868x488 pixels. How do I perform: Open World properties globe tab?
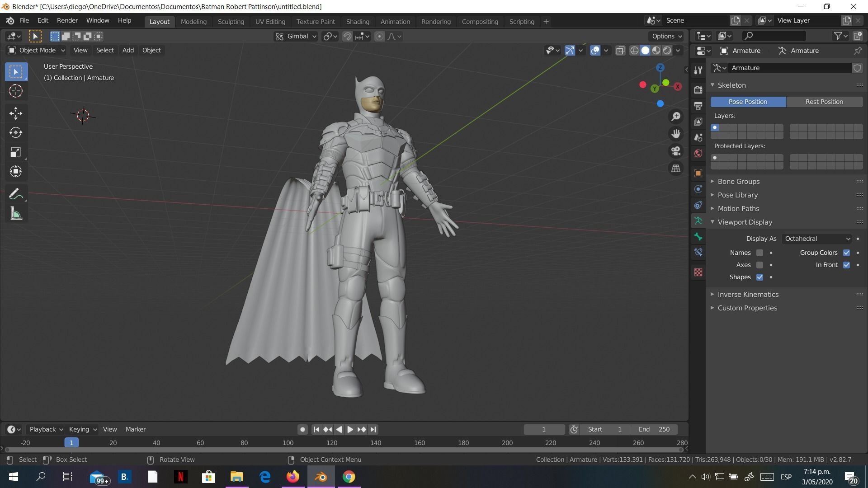click(x=698, y=153)
